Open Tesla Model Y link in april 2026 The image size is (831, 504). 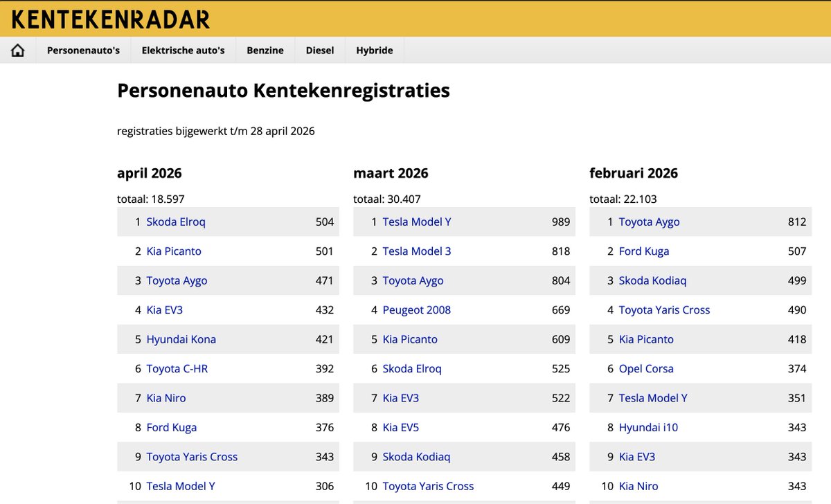point(181,487)
